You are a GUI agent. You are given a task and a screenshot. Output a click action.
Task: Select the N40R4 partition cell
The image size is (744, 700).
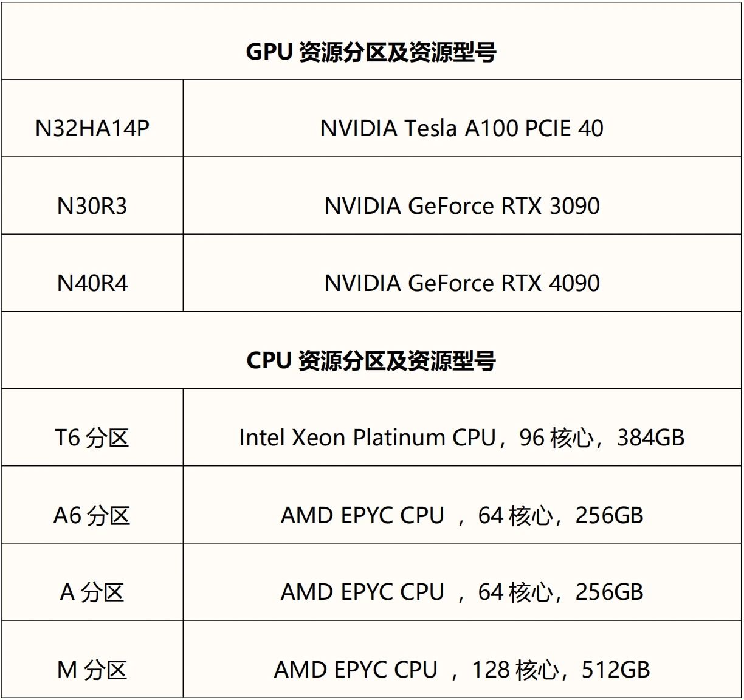[92, 283]
